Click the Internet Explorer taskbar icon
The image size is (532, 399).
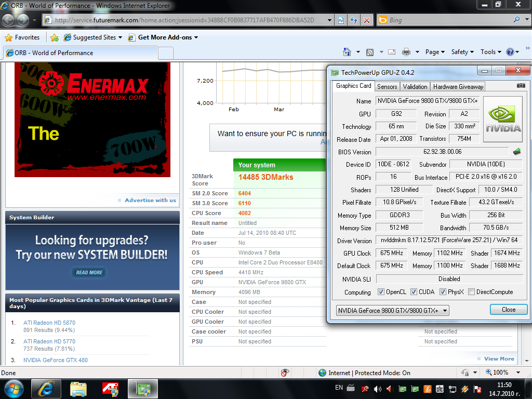[46, 389]
